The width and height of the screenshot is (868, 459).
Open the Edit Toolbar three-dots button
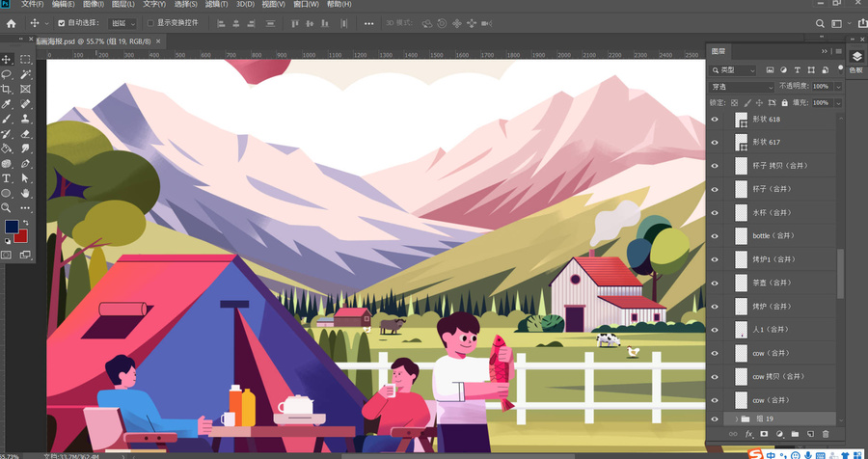coord(25,207)
